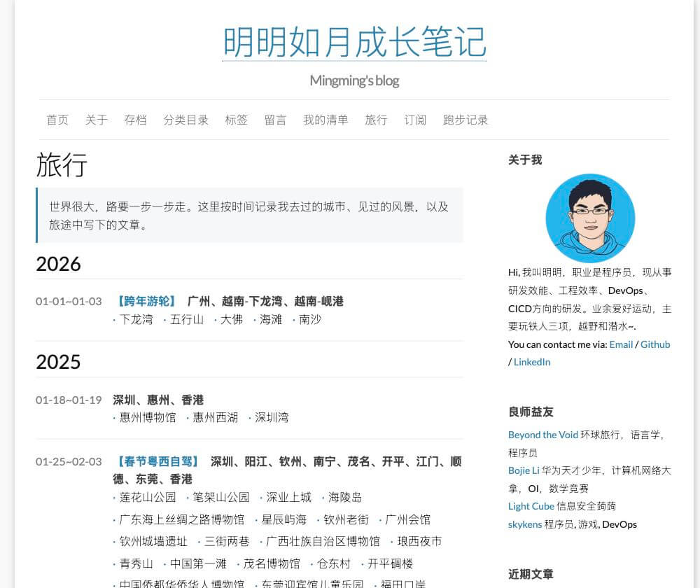Open the Github profile link
The width and height of the screenshot is (700, 588).
(655, 344)
